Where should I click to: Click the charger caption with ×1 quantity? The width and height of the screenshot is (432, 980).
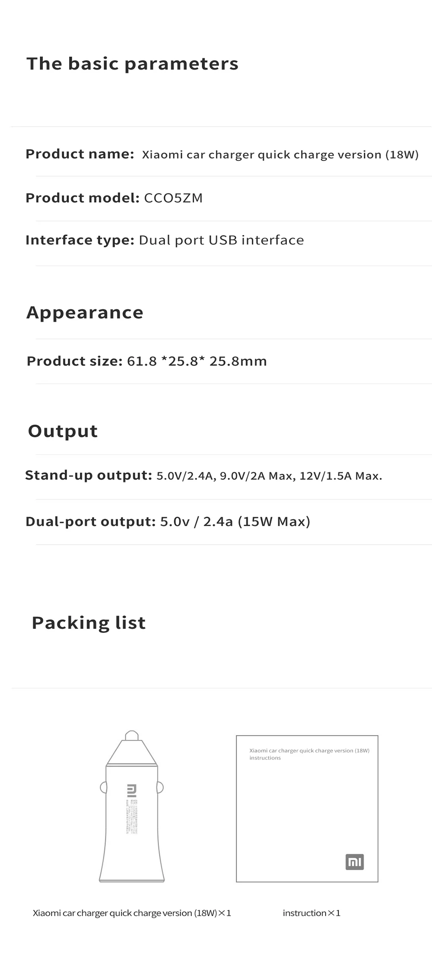tap(132, 913)
